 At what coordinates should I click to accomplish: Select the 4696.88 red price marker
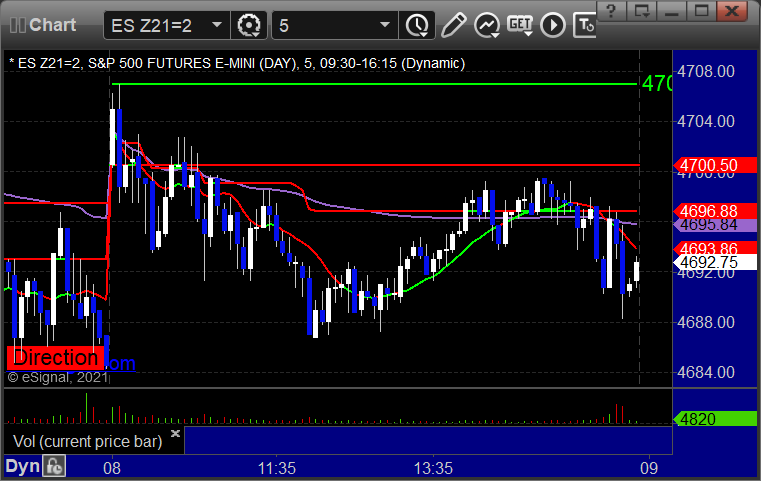click(x=715, y=211)
